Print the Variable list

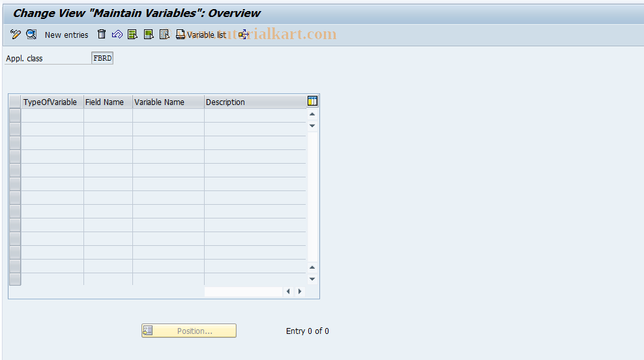click(x=201, y=35)
